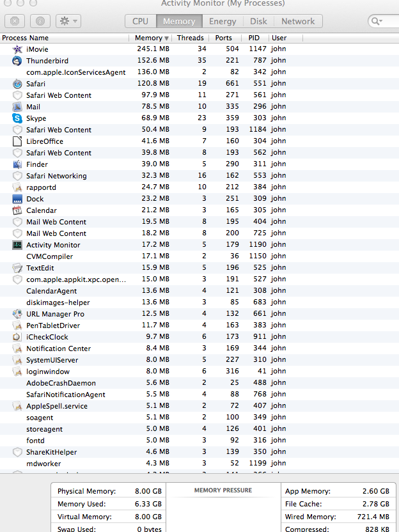The image size is (399, 532).
Task: Open the Disk tab
Action: coord(258,21)
